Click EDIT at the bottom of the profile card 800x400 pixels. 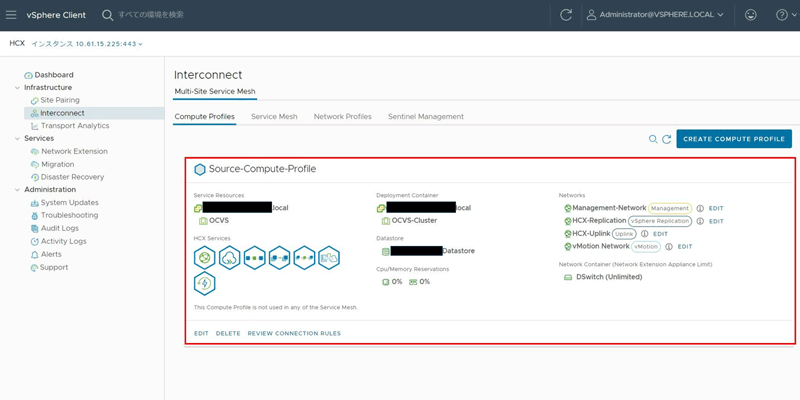tap(201, 334)
